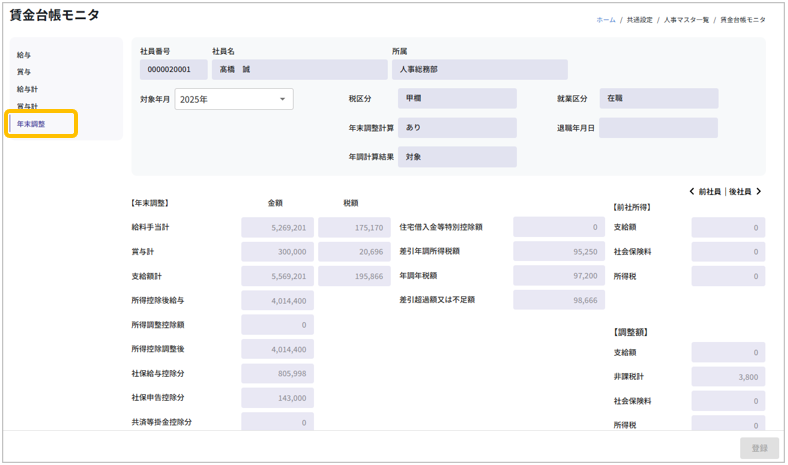The height and width of the screenshot is (465, 788).
Task: Click the 共通設定 breadcrumb
Action: (x=639, y=20)
